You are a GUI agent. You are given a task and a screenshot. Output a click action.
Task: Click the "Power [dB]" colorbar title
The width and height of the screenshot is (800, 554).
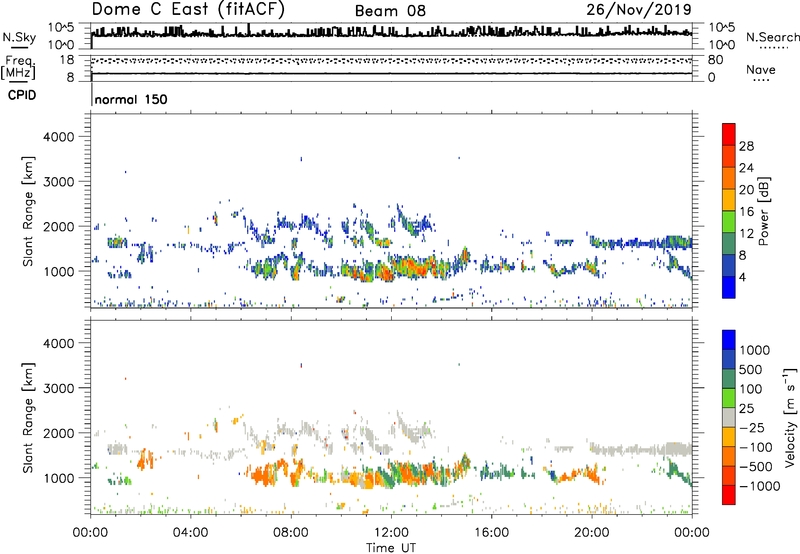[764, 211]
